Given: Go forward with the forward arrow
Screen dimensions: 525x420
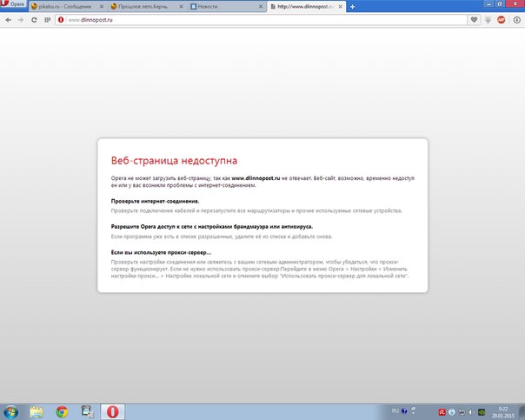Looking at the screenshot, I should pos(21,20).
